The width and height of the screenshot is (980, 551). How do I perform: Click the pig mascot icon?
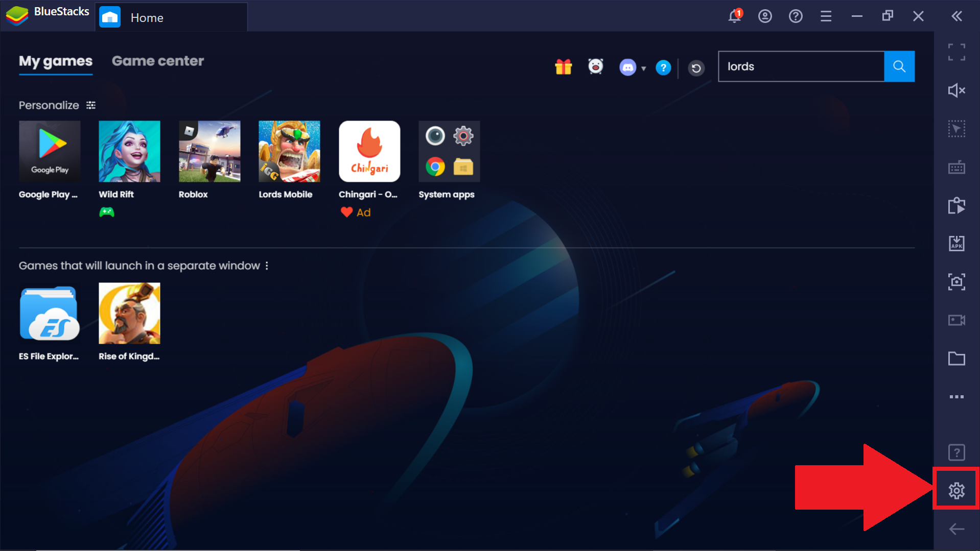coord(595,66)
